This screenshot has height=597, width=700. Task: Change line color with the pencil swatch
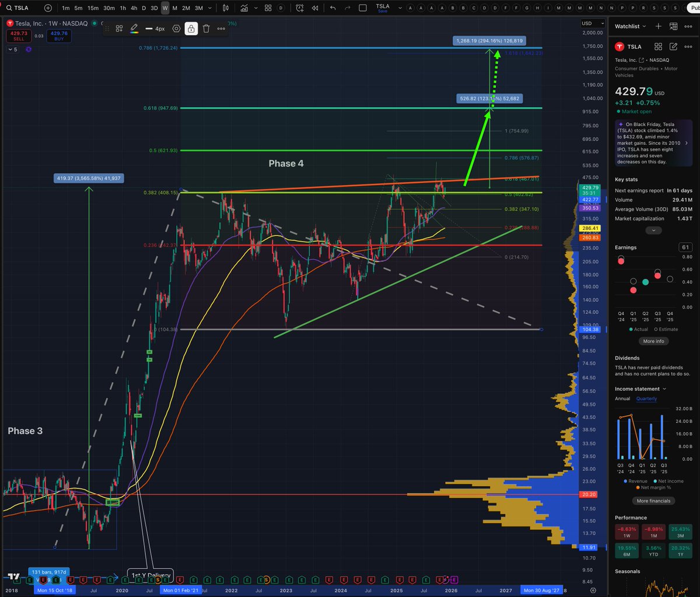134,28
